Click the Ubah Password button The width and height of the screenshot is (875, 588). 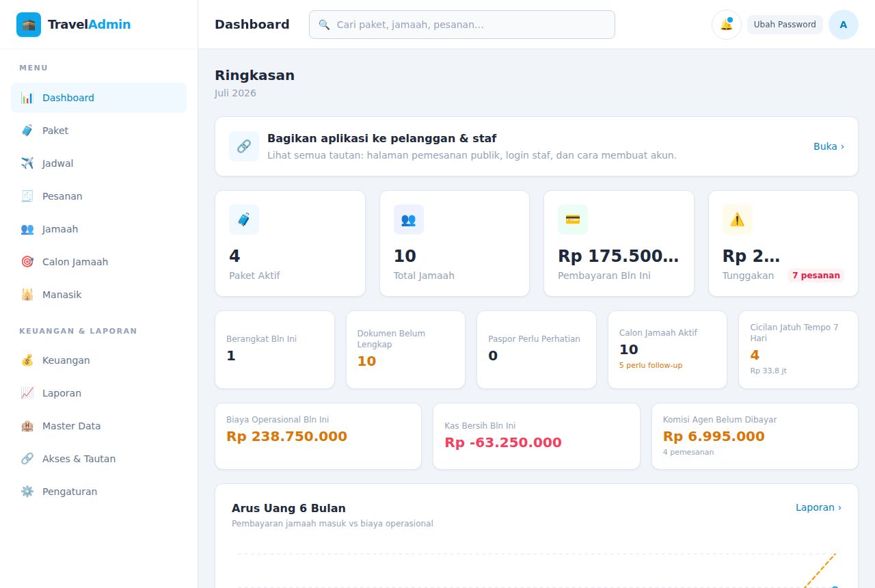point(785,25)
